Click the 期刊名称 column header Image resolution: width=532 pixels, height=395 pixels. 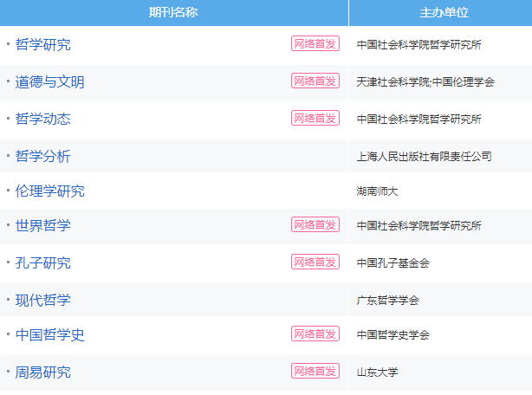click(173, 12)
